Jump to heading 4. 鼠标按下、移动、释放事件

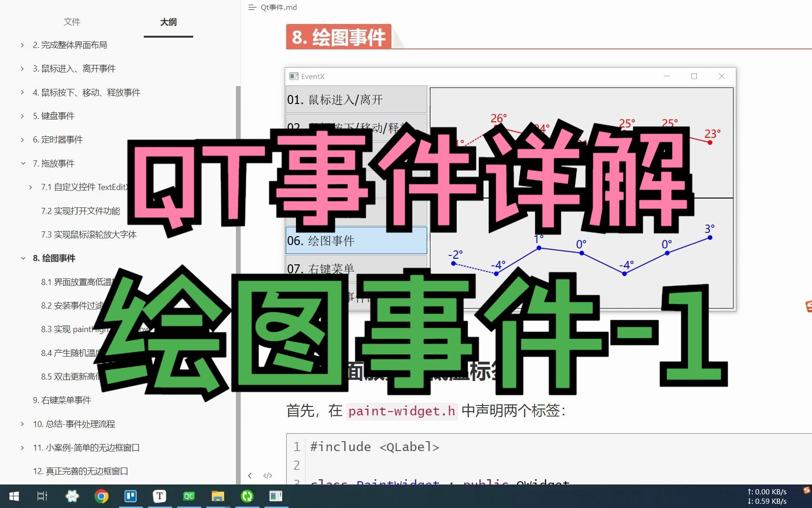coord(86,93)
